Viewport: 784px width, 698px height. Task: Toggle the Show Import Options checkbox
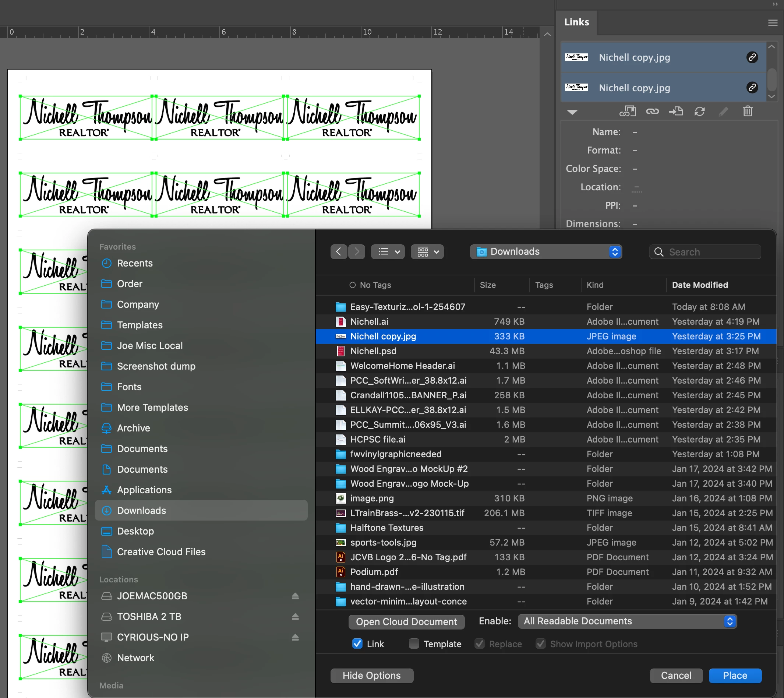[540, 644]
